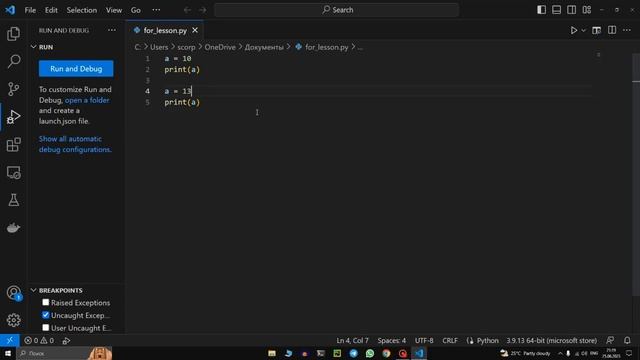The width and height of the screenshot is (640, 360).
Task: Open run options dropdown next to play button
Action: point(583,30)
